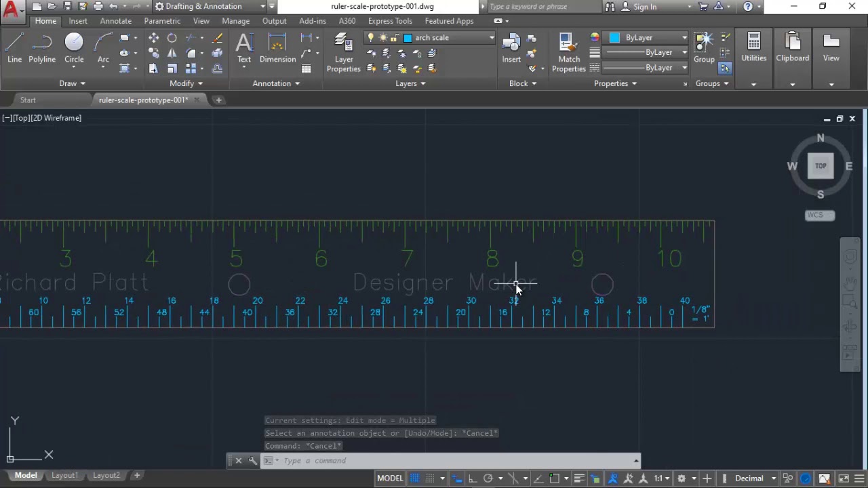
Task: Switch to the Insert ribbon tab
Action: pos(78,21)
